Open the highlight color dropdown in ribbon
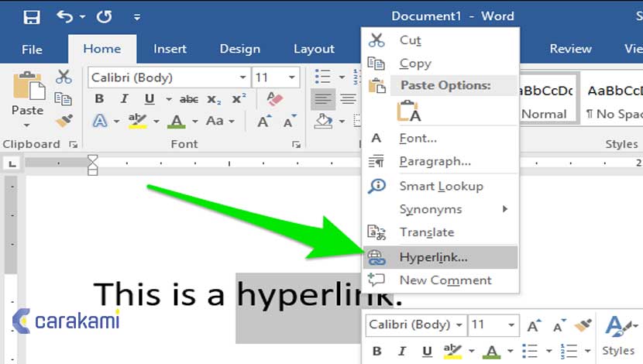 pos(156,122)
